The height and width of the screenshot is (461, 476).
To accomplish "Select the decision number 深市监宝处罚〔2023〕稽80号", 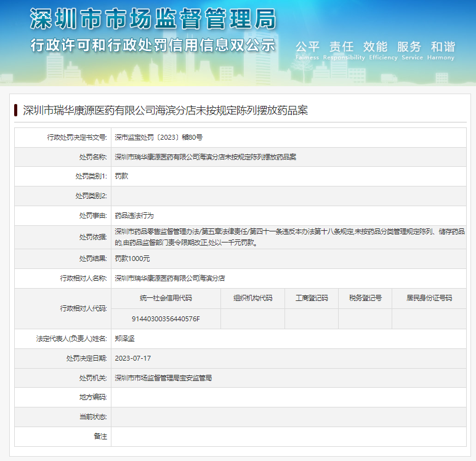I will point(158,137).
